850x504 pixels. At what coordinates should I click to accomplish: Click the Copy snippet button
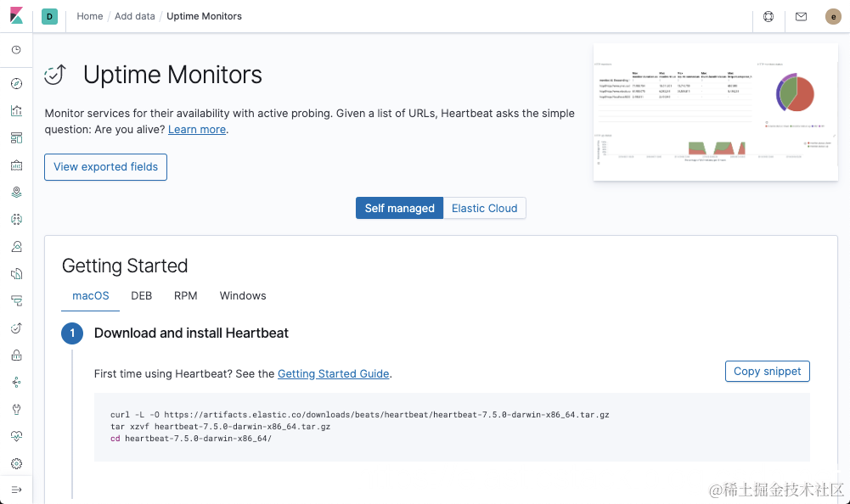pyautogui.click(x=767, y=372)
